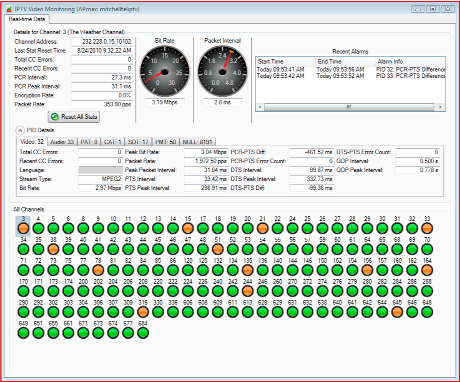460x382 pixels.
Task: Open channel 135 orange indicator
Action: coord(248,270)
